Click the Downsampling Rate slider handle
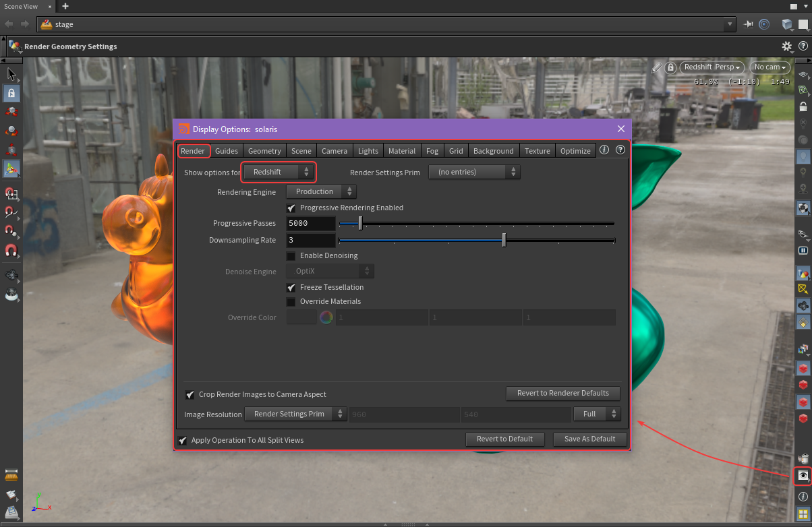Image resolution: width=812 pixels, height=527 pixels. (x=504, y=241)
